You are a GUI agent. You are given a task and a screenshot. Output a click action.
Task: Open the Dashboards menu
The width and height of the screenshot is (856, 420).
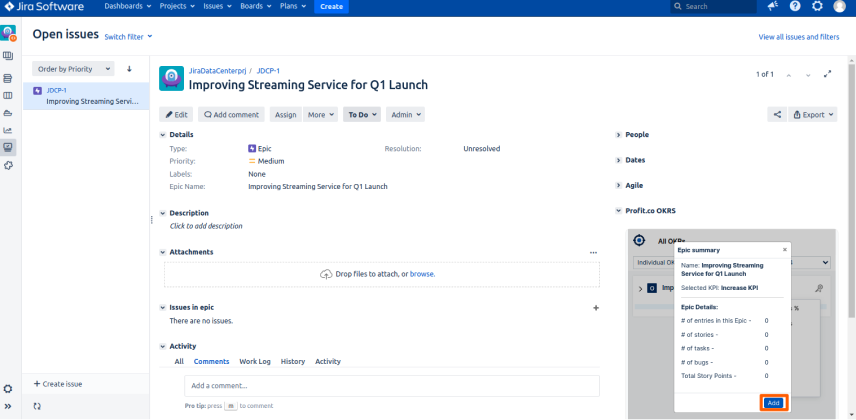(128, 7)
